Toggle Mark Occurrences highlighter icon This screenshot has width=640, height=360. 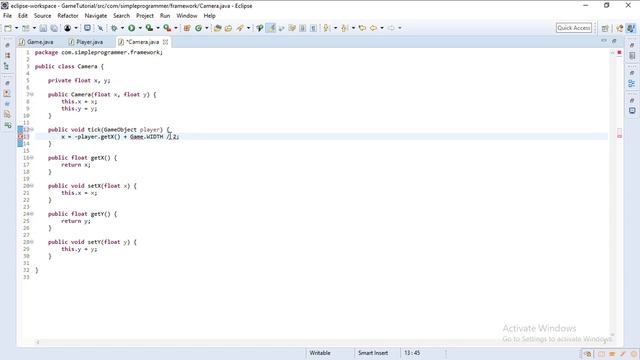[271, 28]
